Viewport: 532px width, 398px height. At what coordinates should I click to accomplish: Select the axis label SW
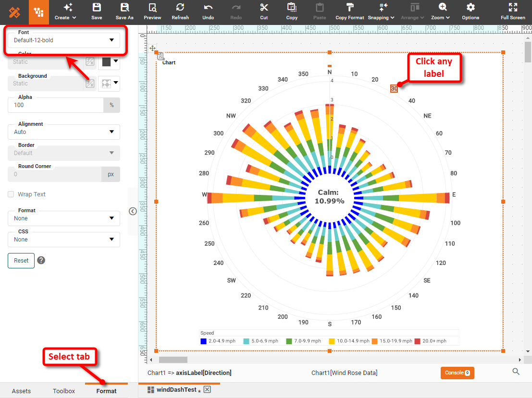[x=231, y=280]
